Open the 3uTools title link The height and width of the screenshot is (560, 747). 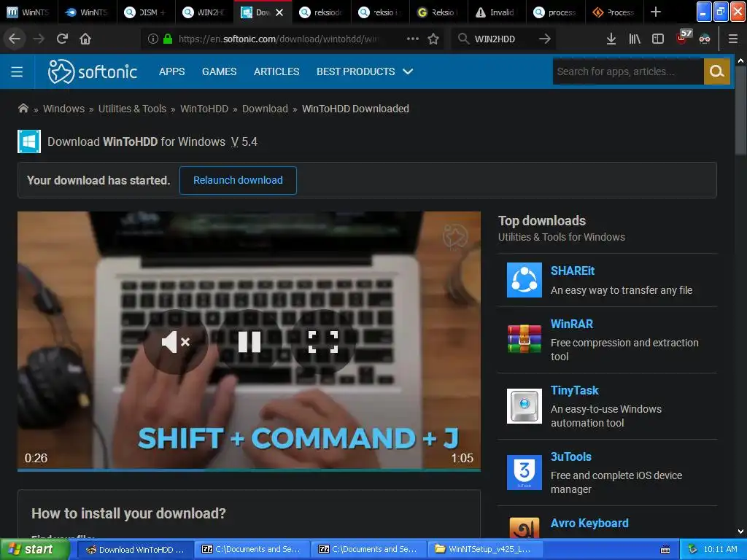tap(570, 456)
